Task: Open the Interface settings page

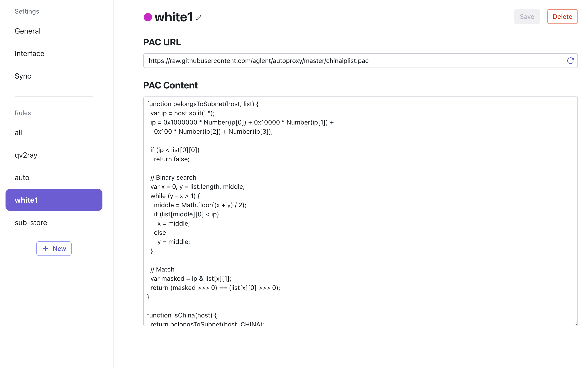Action: (x=29, y=53)
